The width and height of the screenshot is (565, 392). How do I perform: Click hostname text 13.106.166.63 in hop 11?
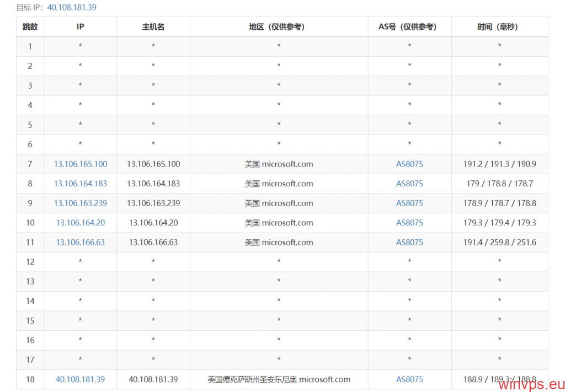[x=153, y=243]
